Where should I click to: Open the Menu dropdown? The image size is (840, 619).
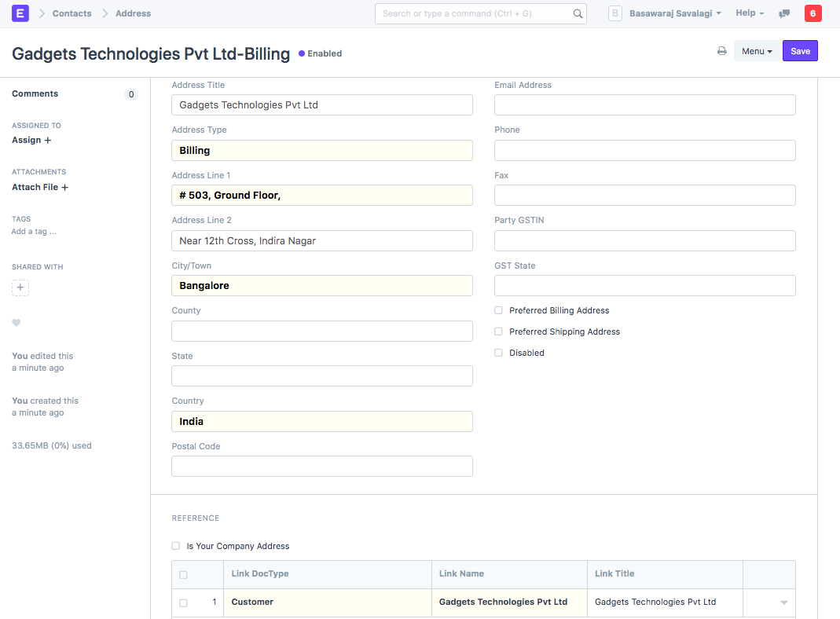pos(757,51)
